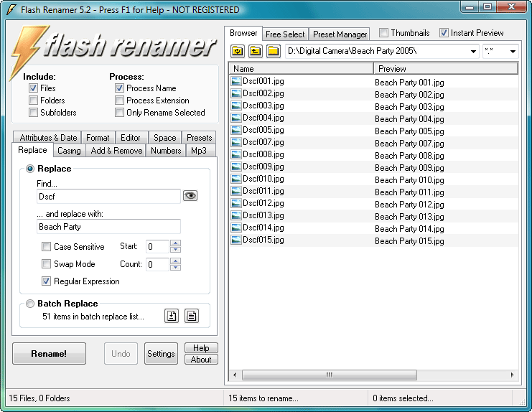532x412 pixels.
Task: Click the Preview column header
Action: tap(446, 68)
